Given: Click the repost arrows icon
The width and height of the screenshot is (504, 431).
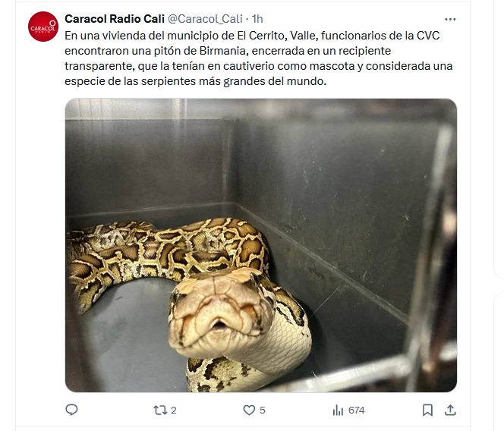Looking at the screenshot, I should (159, 410).
